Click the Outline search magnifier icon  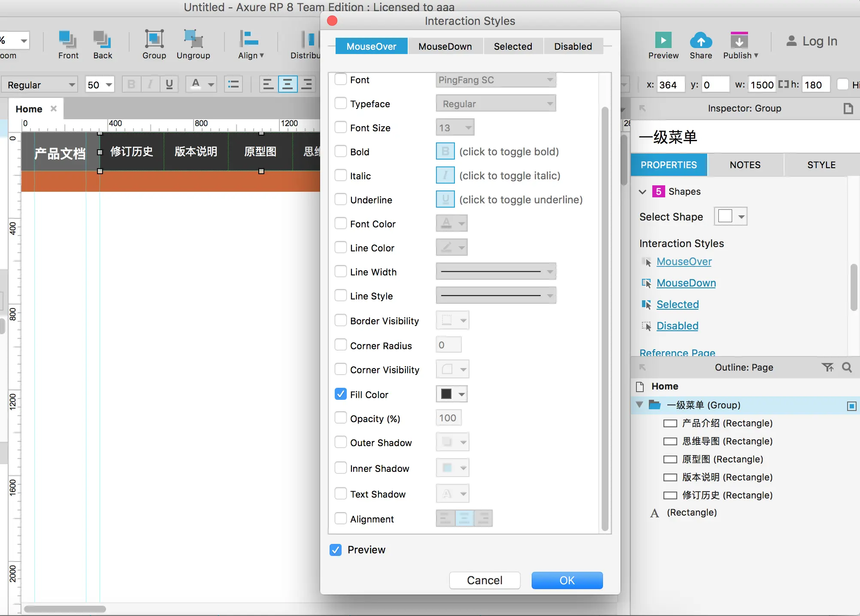[x=847, y=367]
